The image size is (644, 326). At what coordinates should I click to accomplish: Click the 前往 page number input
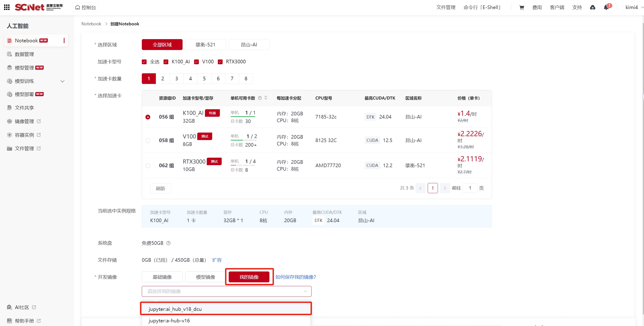point(470,188)
